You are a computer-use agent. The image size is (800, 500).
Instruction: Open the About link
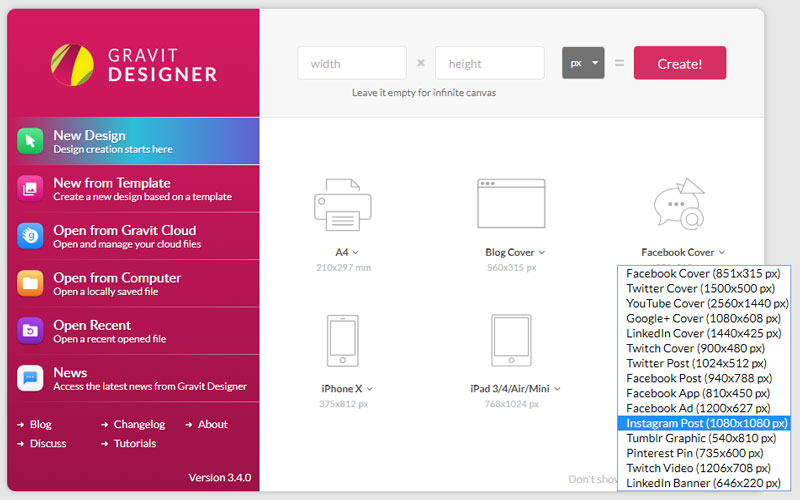pos(212,424)
